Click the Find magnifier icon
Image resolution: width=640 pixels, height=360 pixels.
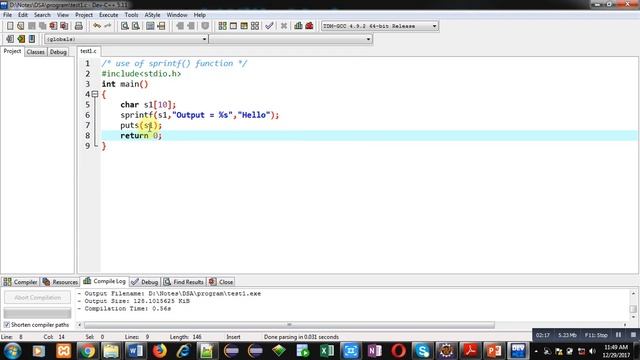[125, 26]
